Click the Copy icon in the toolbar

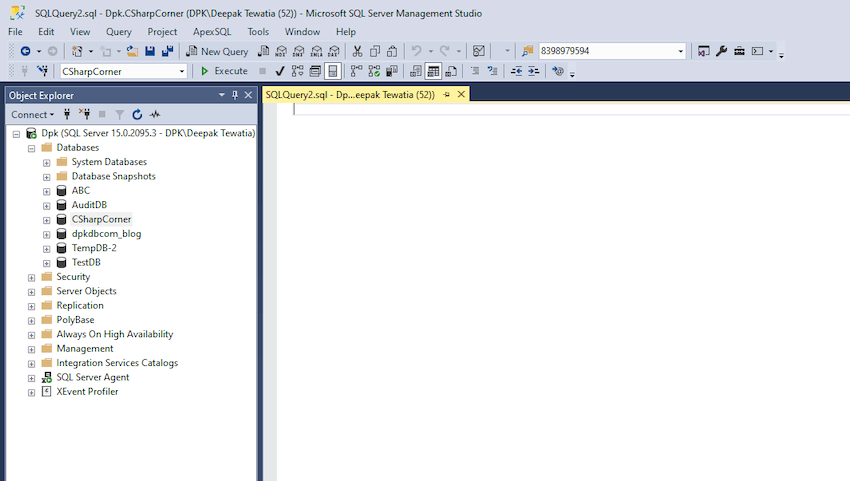pos(375,51)
